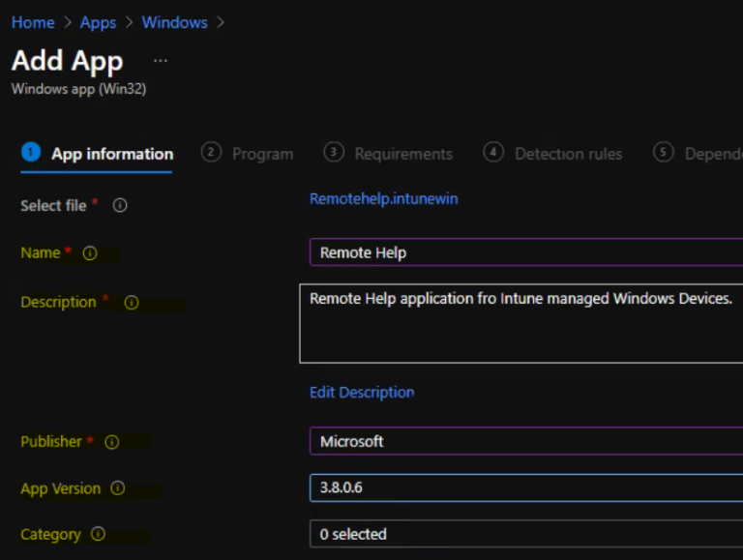Image resolution: width=743 pixels, height=560 pixels.
Task: Click info icon beside Name label
Action: point(90,253)
